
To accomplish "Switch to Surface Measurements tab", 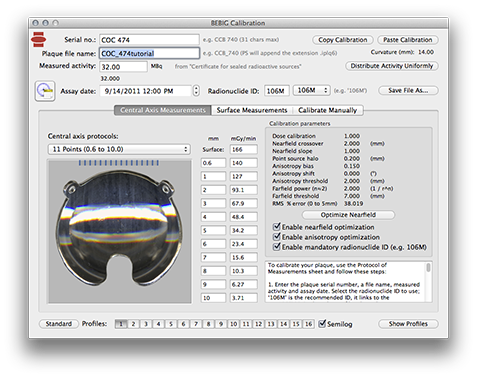I will coord(252,110).
